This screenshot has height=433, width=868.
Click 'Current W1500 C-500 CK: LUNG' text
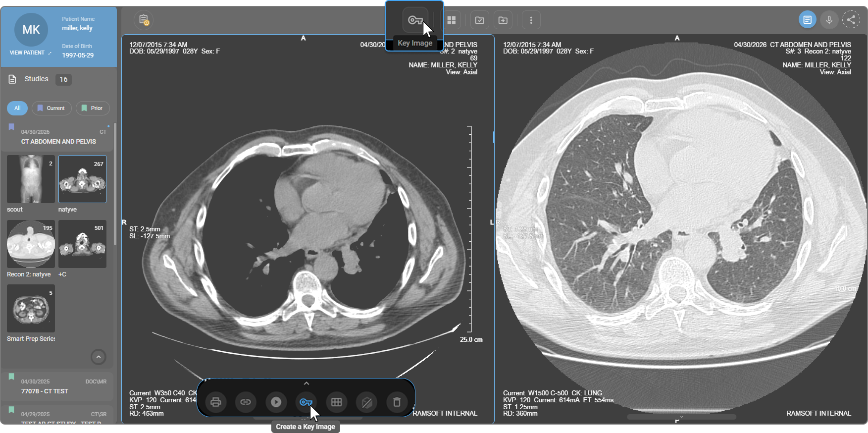pyautogui.click(x=553, y=393)
